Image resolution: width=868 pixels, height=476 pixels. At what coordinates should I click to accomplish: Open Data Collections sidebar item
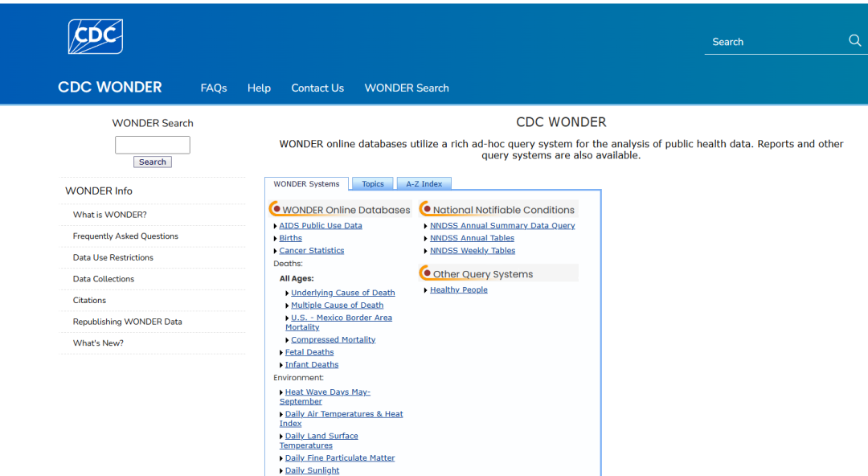[x=104, y=279]
